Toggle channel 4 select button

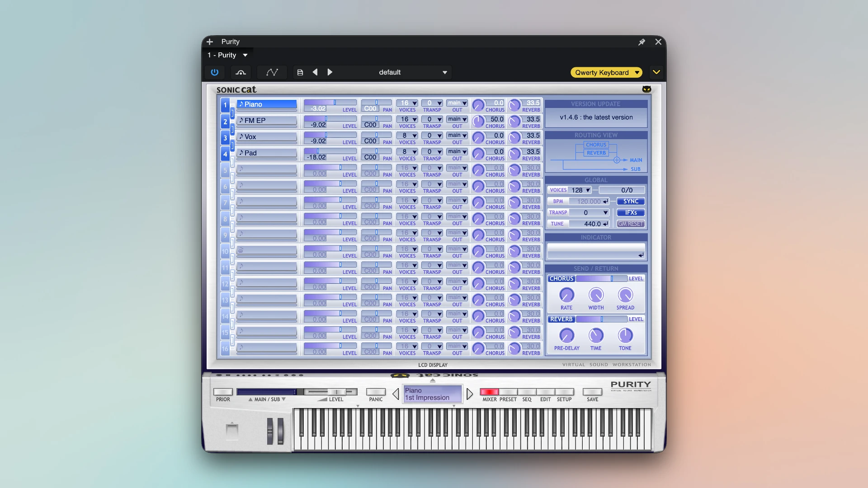225,154
